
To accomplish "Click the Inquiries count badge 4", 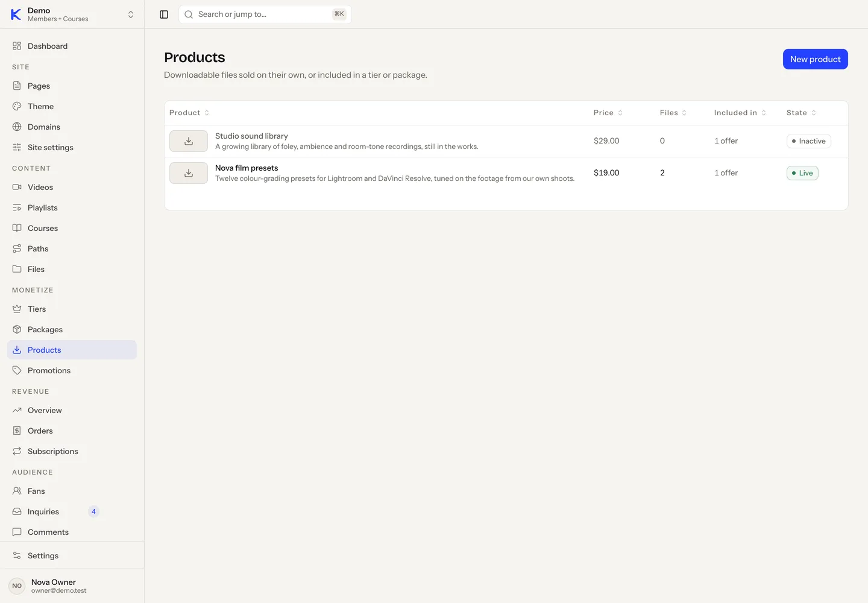I will pos(93,511).
